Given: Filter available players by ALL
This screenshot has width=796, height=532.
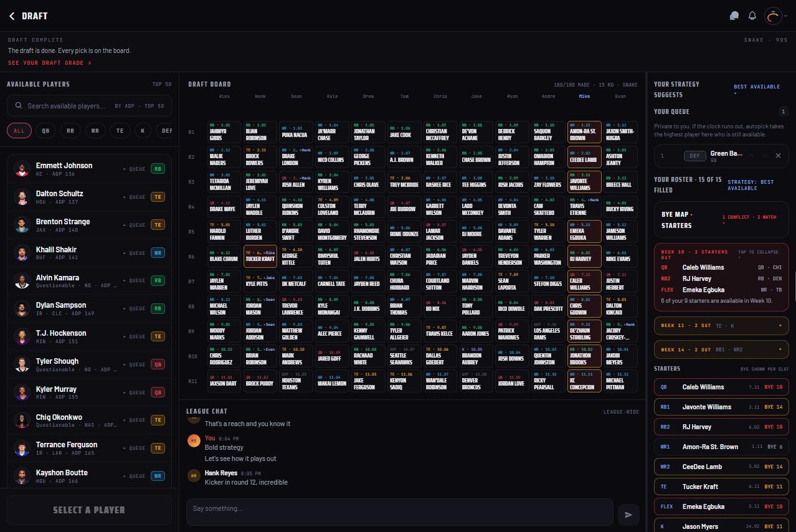Looking at the screenshot, I should 19,131.
